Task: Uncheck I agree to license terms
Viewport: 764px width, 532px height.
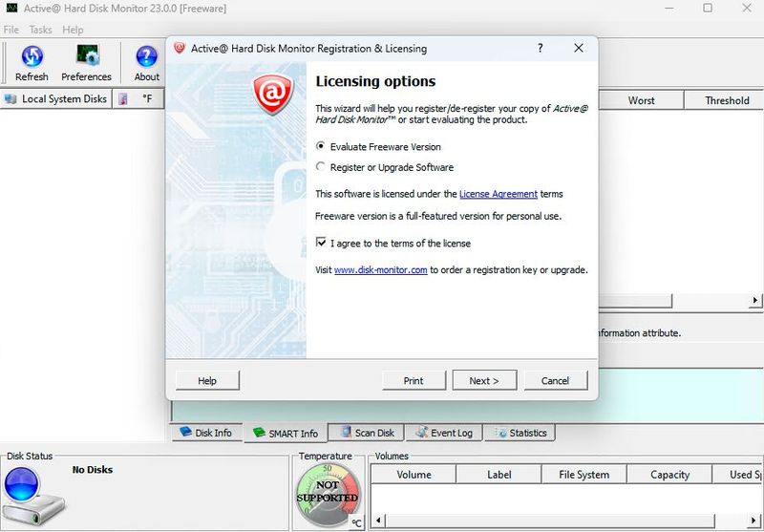Action: click(x=321, y=243)
